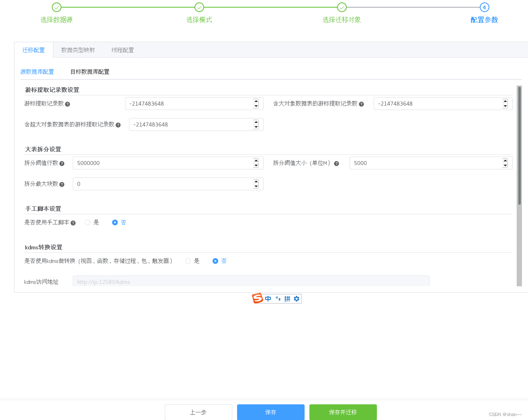Click the 游标提取记录数设置 section heading

52,90
